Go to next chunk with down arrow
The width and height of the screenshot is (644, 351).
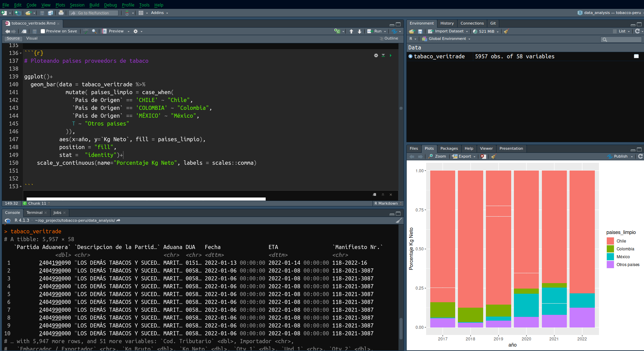pos(360,31)
